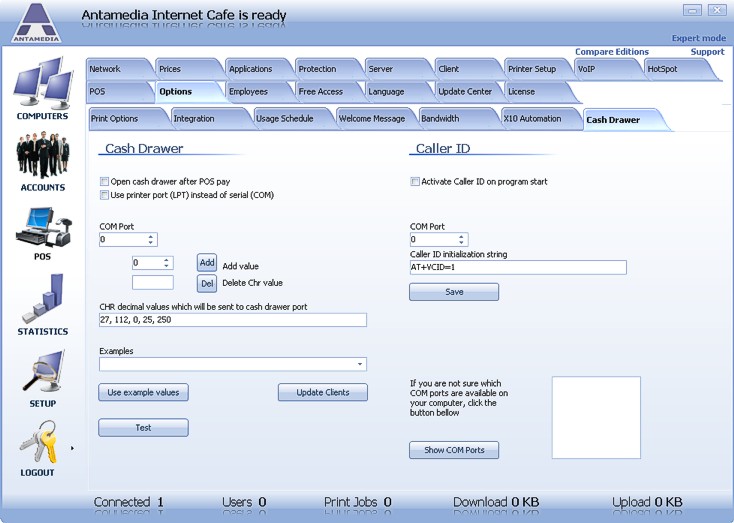Switch to Usage Schedule sub-tab

point(292,119)
